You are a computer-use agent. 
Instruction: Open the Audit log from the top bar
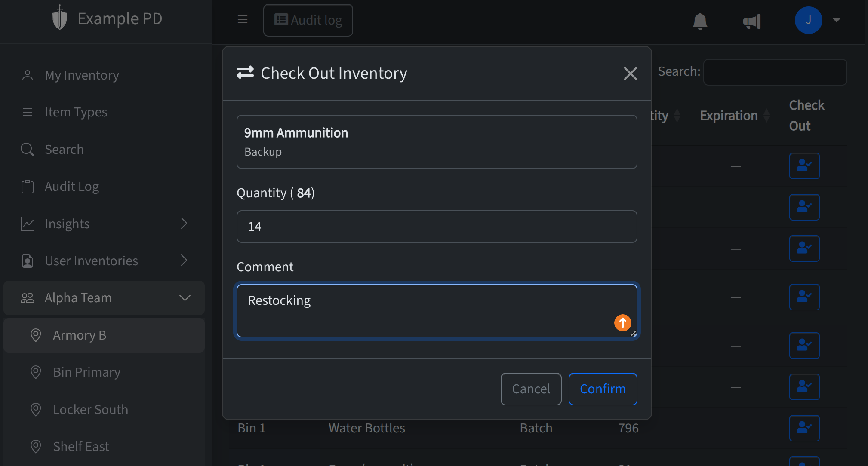click(308, 20)
